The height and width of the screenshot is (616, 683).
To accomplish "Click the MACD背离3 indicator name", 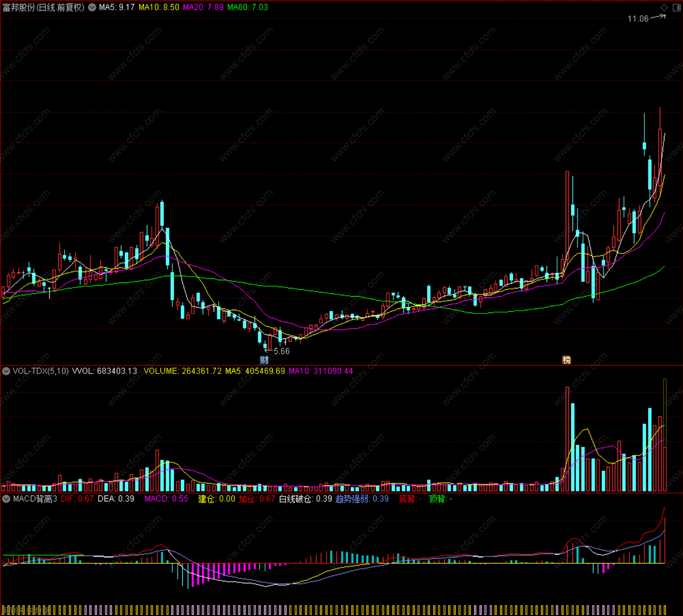I will coord(35,499).
